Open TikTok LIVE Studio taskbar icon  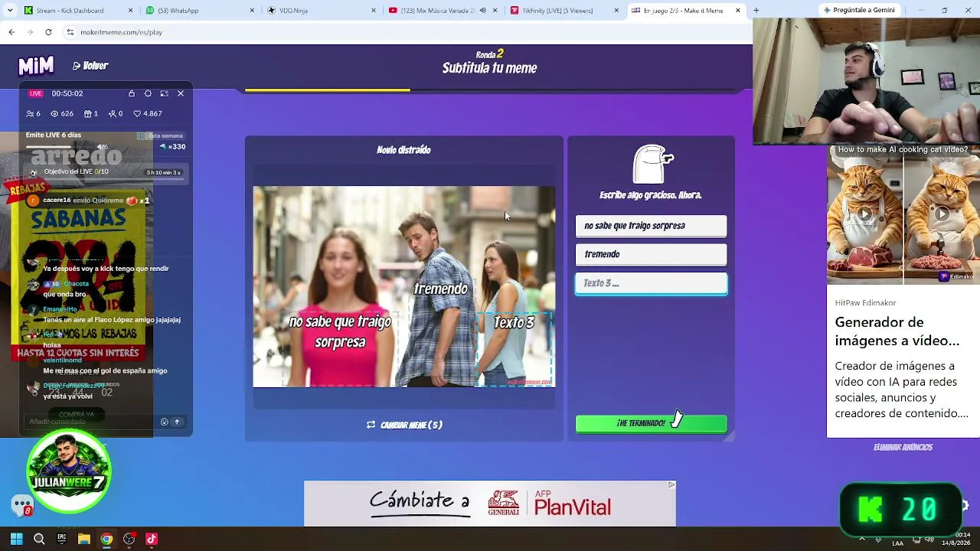click(152, 539)
